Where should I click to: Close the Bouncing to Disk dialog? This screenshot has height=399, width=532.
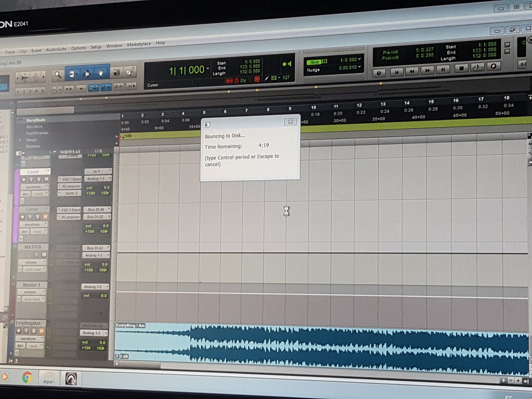290,121
